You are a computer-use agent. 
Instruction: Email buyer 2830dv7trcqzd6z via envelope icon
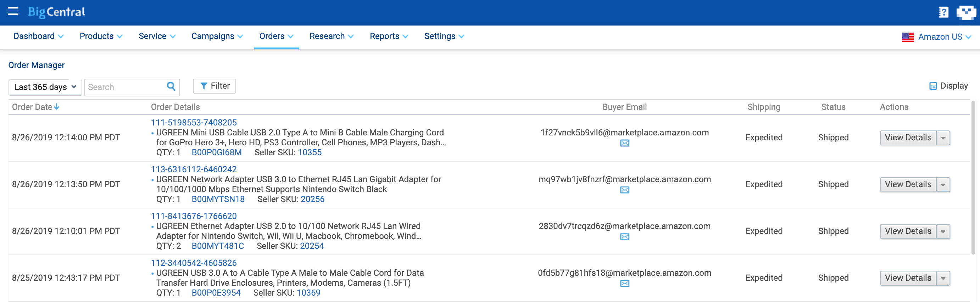pos(625,236)
